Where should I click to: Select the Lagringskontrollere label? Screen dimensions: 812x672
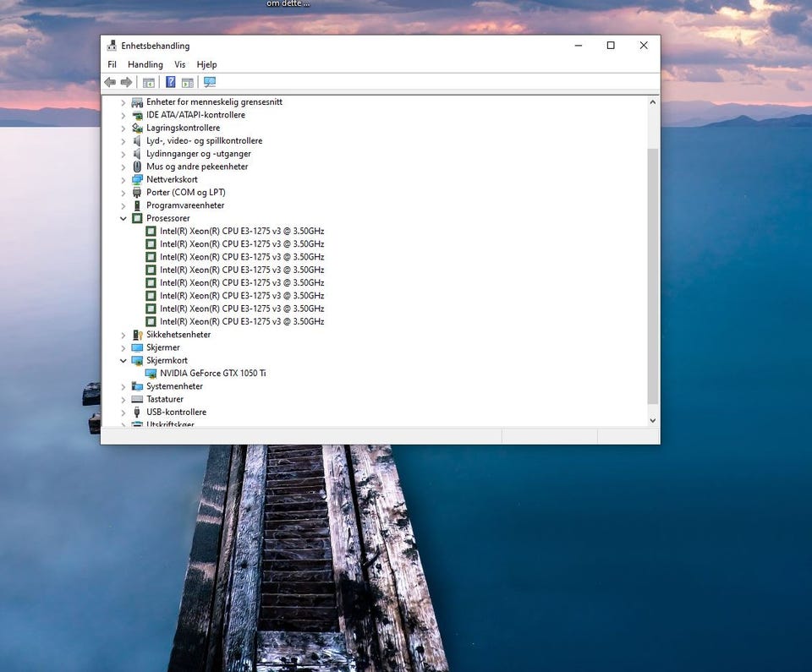point(183,128)
